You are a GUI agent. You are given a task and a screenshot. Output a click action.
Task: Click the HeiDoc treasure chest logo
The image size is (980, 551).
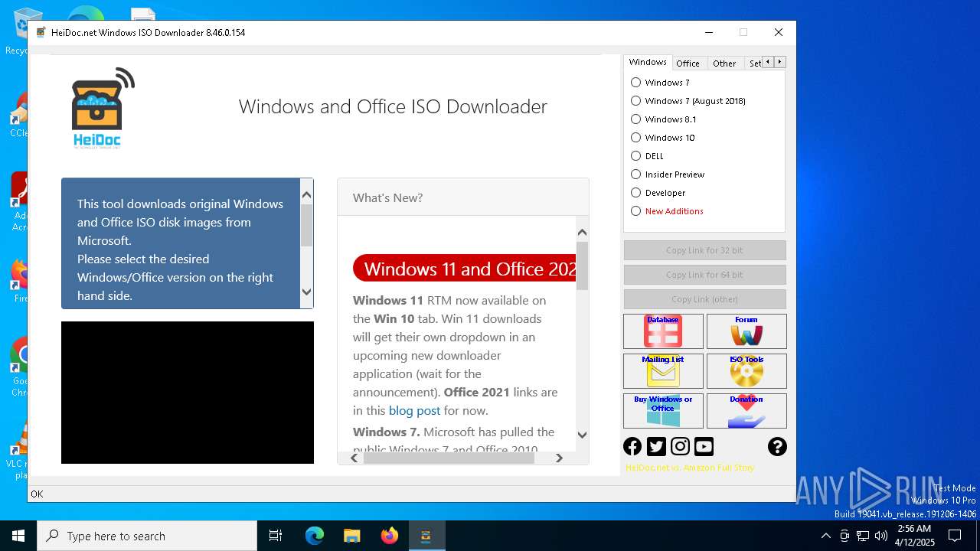[103, 107]
